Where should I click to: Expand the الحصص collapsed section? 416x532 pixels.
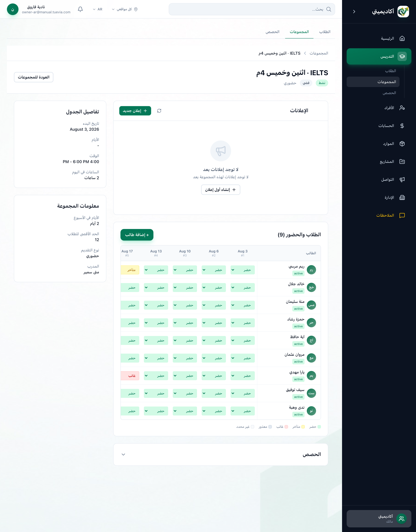point(221,455)
